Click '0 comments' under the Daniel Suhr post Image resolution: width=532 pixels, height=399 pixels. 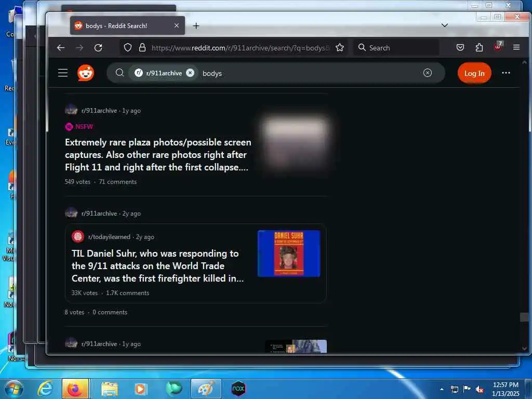[x=110, y=312]
